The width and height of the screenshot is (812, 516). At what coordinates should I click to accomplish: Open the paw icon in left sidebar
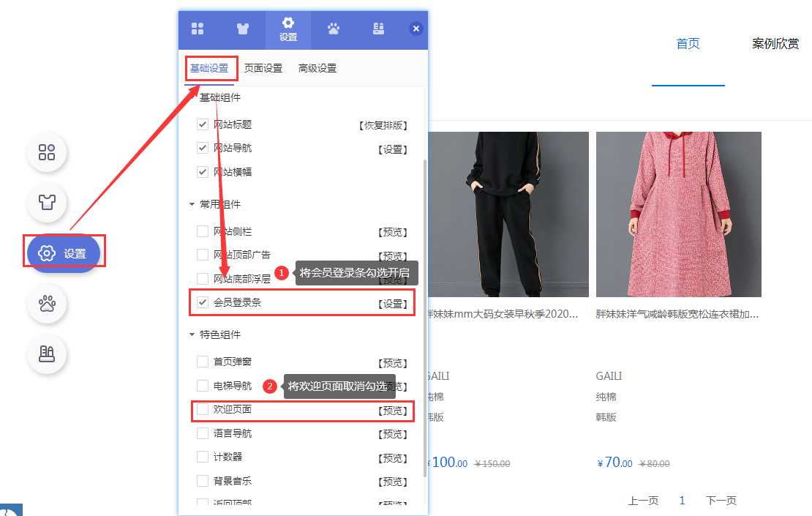pyautogui.click(x=47, y=304)
